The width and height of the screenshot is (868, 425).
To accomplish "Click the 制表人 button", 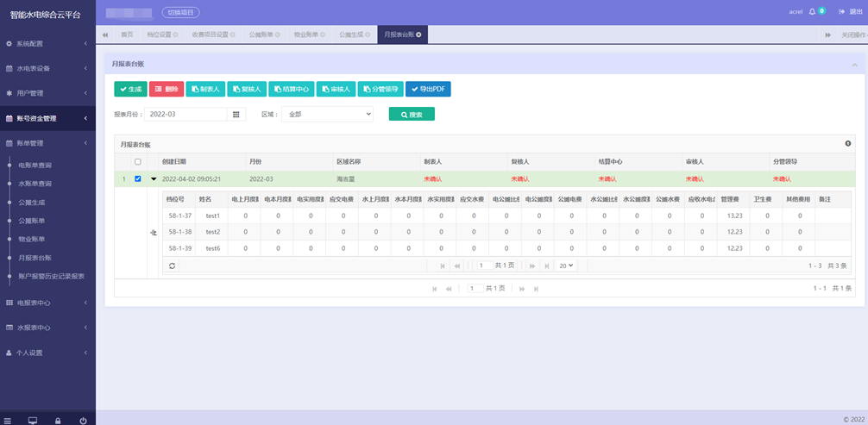I will [x=205, y=89].
